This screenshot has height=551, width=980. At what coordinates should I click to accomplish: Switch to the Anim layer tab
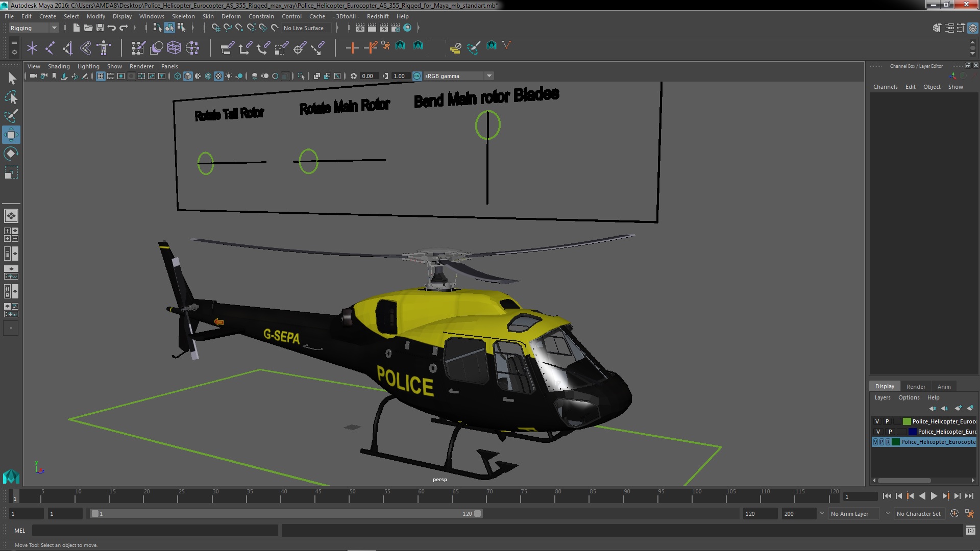point(944,386)
